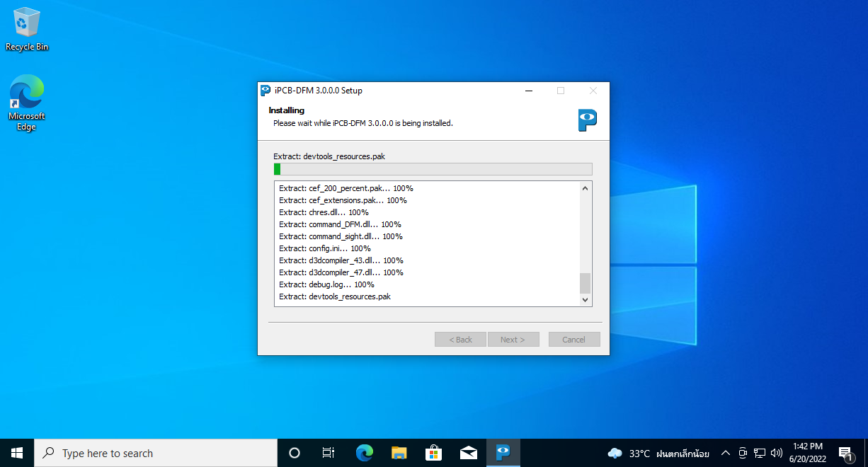Click the scrollbar thumb in the install log
The height and width of the screenshot is (467, 868).
click(585, 283)
